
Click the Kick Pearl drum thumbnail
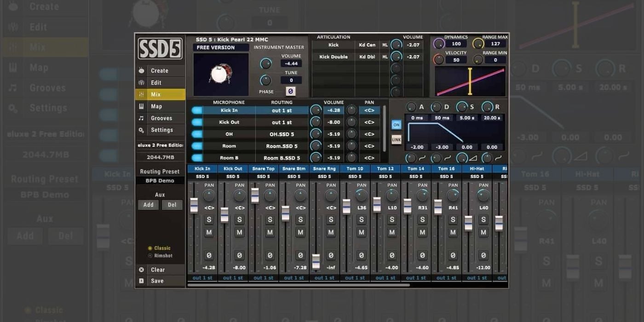pyautogui.click(x=221, y=74)
